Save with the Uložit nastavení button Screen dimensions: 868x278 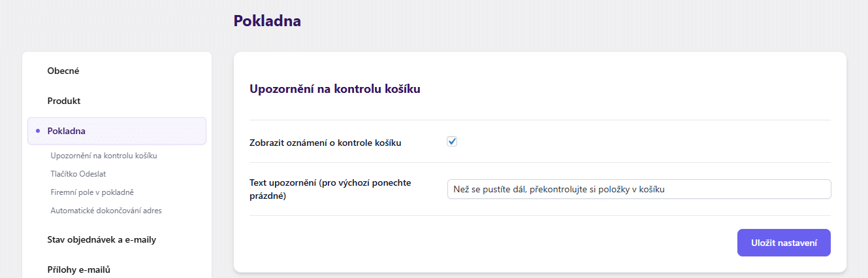(784, 243)
